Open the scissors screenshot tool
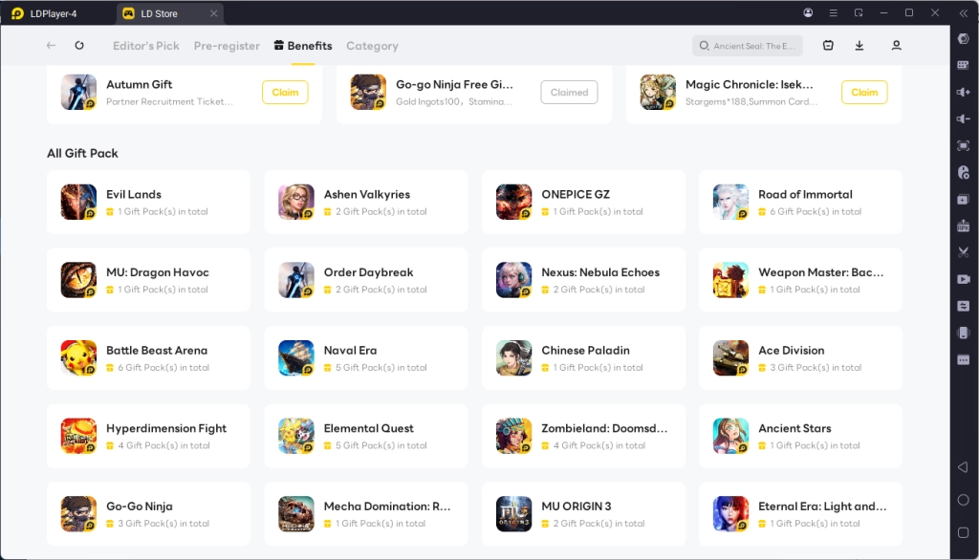Image resolution: width=979 pixels, height=560 pixels. click(963, 252)
